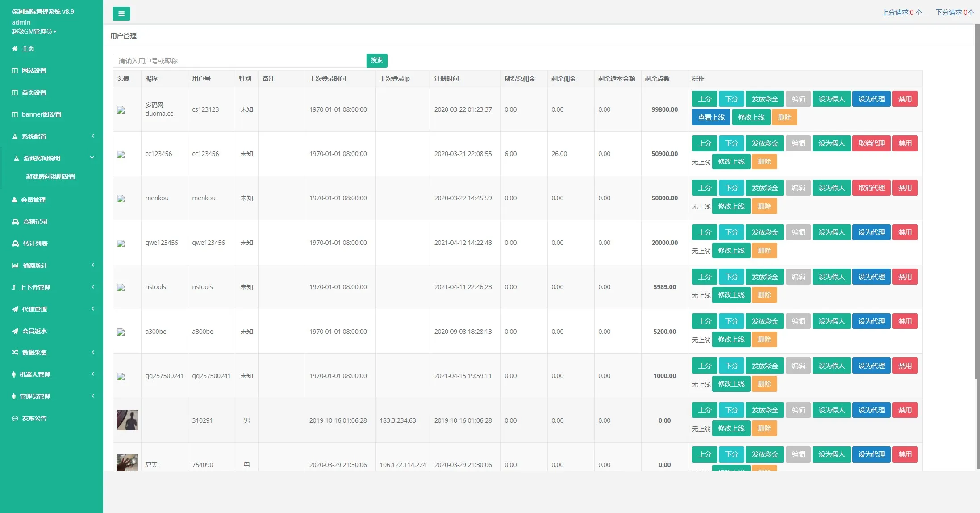The image size is (980, 513).
Task: Click the 输赢统计 bar chart icon
Action: [x=15, y=265]
